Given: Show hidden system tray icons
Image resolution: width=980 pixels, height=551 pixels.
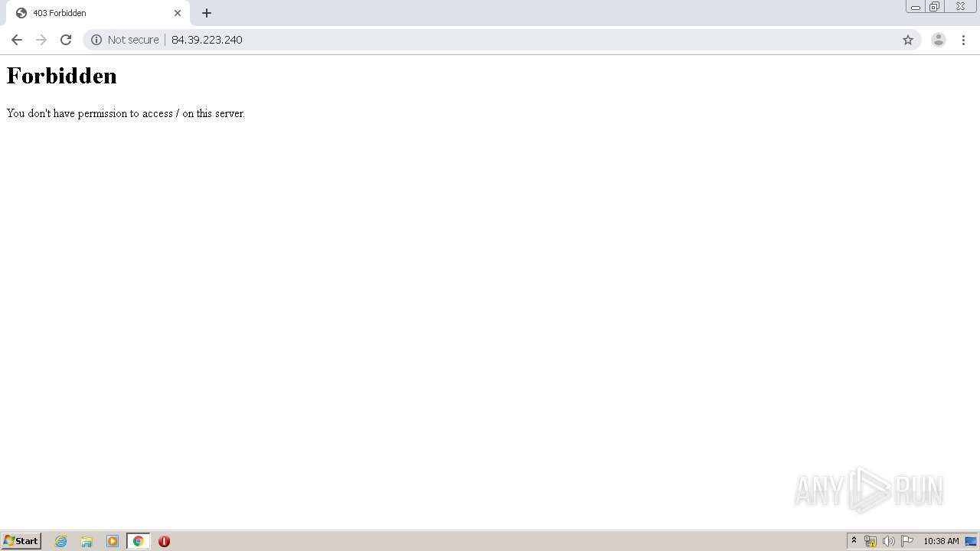Looking at the screenshot, I should pos(854,541).
